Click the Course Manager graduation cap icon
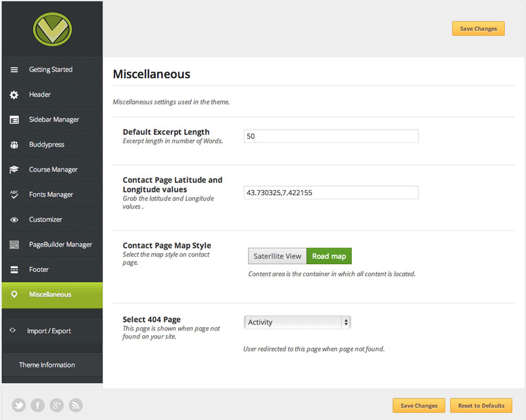 pyautogui.click(x=14, y=170)
